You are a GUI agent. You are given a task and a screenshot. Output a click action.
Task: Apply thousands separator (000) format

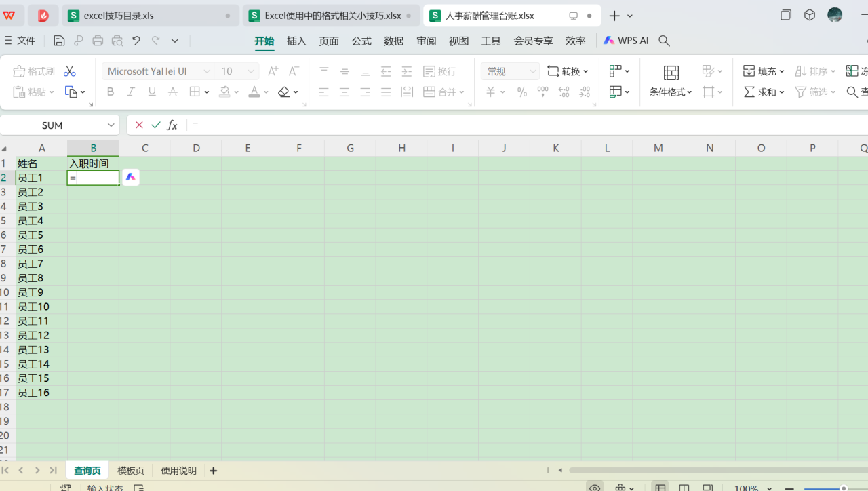(542, 92)
